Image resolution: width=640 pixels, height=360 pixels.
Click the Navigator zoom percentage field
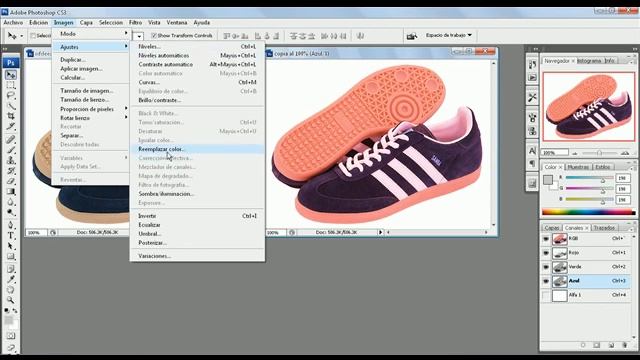click(x=555, y=153)
